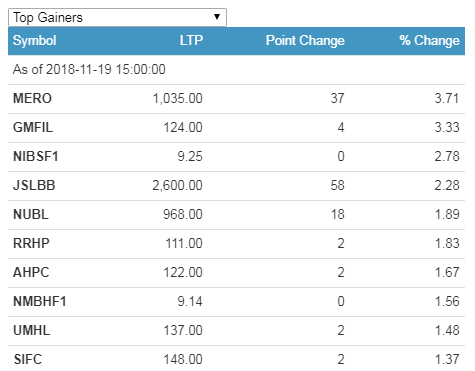Open the GMFIL symbol link
475x371 pixels.
tap(33, 128)
